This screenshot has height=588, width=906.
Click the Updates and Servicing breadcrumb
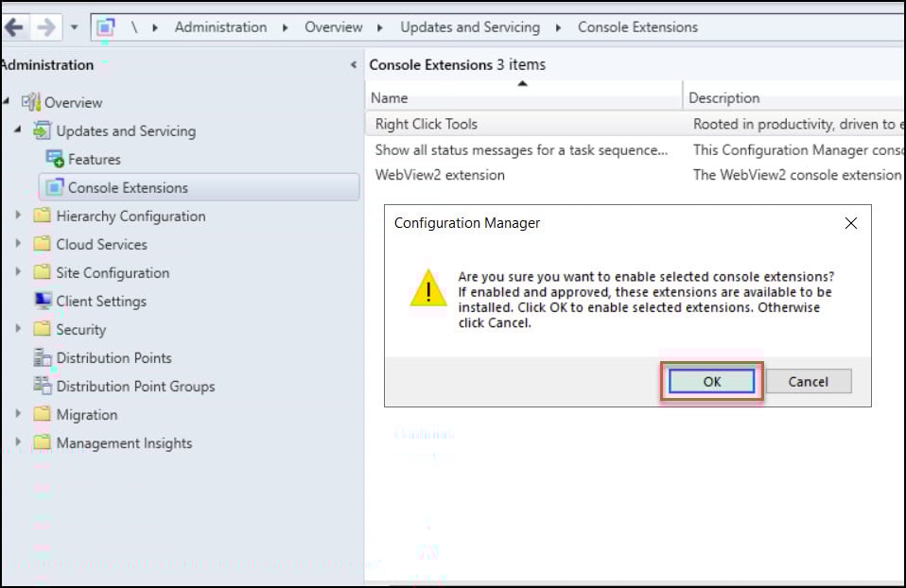coord(470,27)
